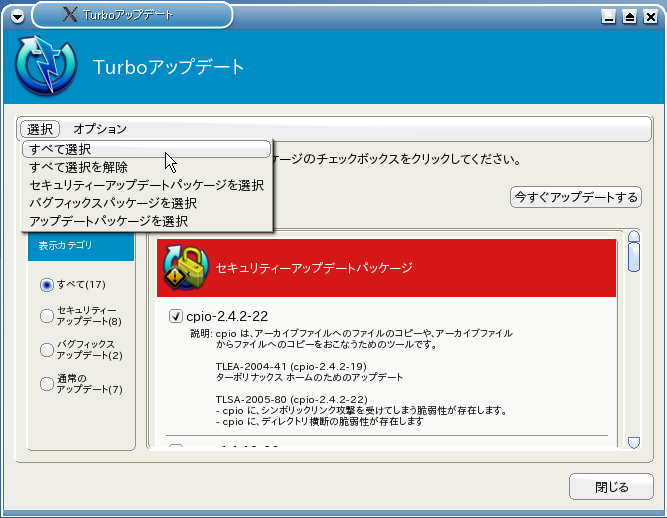
Task: Minimize the Turboアップデート window
Action: point(608,17)
